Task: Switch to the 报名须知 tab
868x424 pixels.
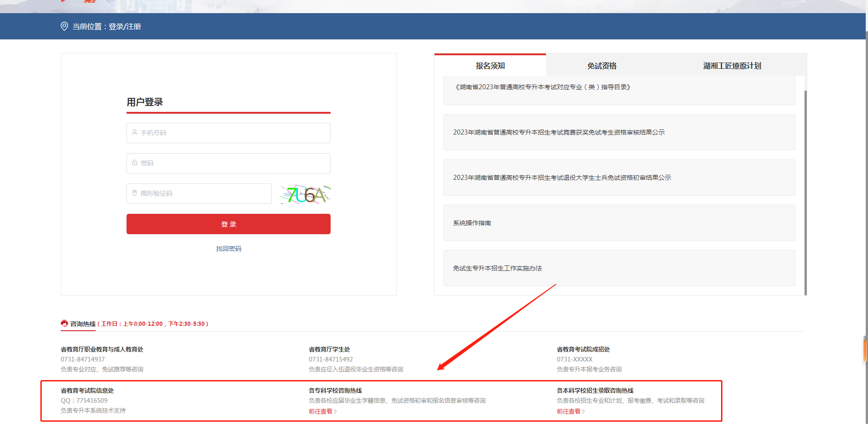Action: tap(490, 66)
